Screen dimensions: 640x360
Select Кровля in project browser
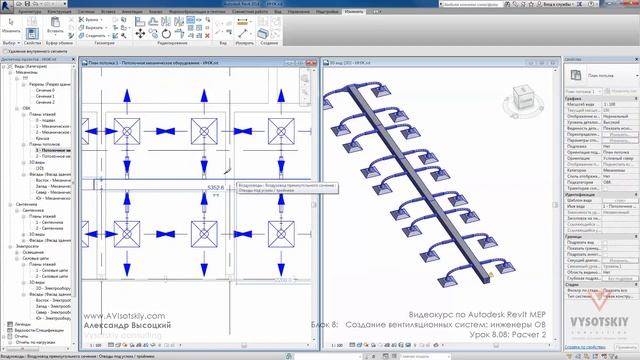(x=42, y=138)
